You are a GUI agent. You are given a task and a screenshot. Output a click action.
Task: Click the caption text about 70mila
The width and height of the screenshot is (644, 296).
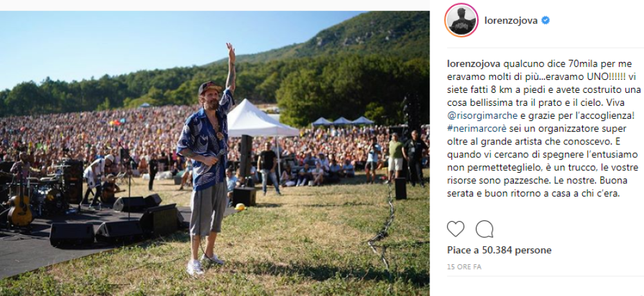click(x=545, y=129)
